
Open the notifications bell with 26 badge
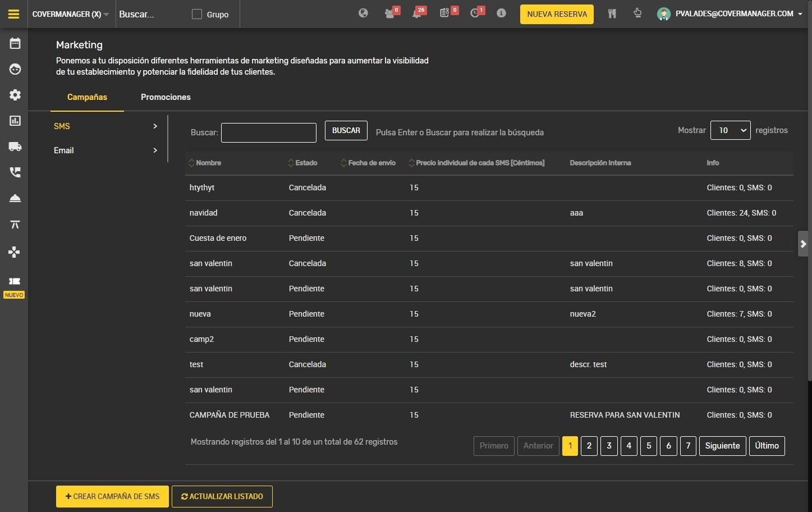(417, 13)
